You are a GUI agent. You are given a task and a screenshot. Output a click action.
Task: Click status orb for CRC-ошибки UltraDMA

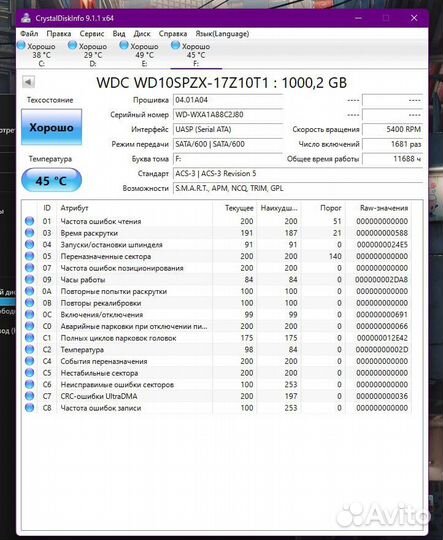[30, 396]
